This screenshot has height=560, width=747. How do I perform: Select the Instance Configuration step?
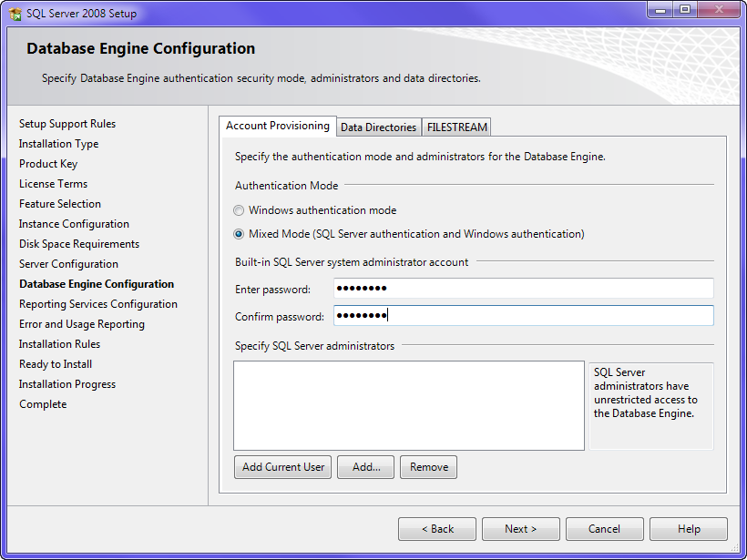pyautogui.click(x=74, y=224)
